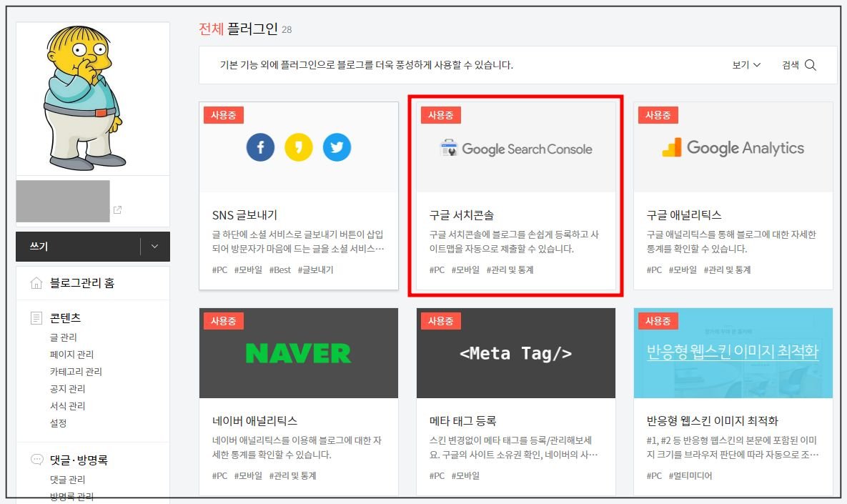Click the 전체 플러그인 heading
This screenshot has height=504, width=847.
[238, 29]
